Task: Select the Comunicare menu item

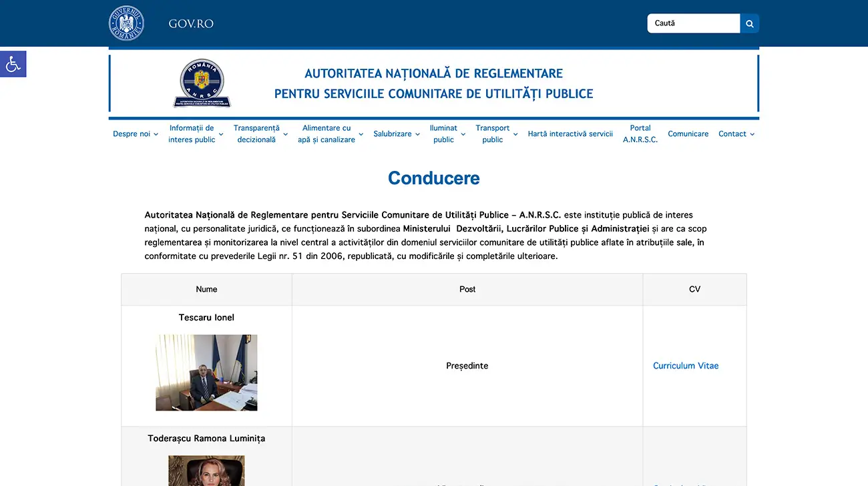Action: 688,134
